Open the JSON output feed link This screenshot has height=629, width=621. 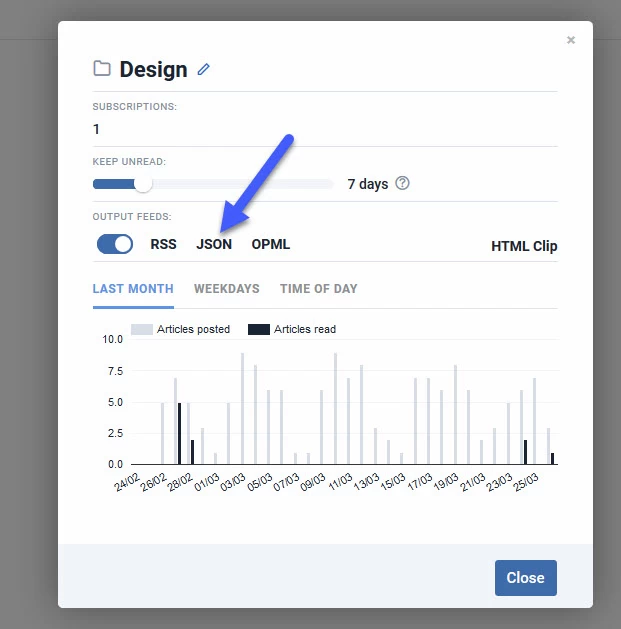coord(214,244)
